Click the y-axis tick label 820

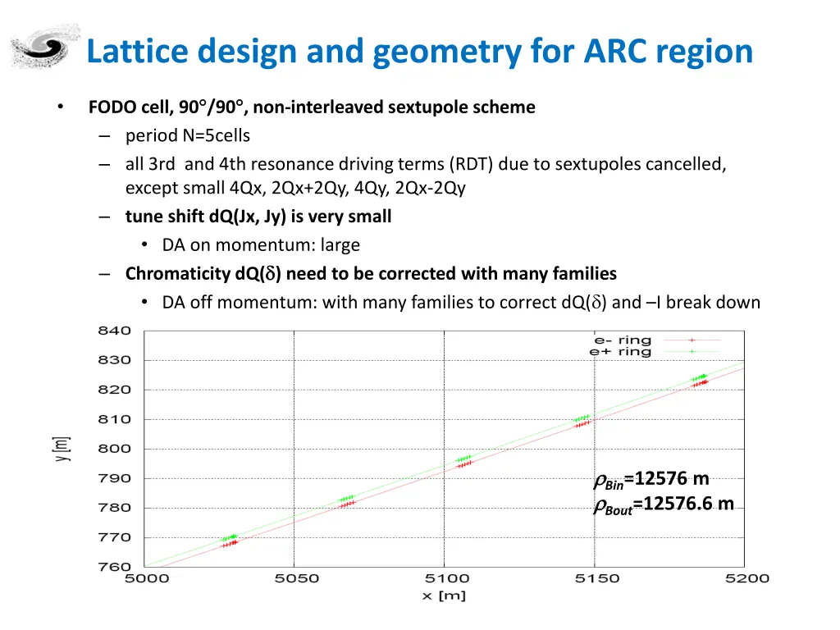click(115, 390)
